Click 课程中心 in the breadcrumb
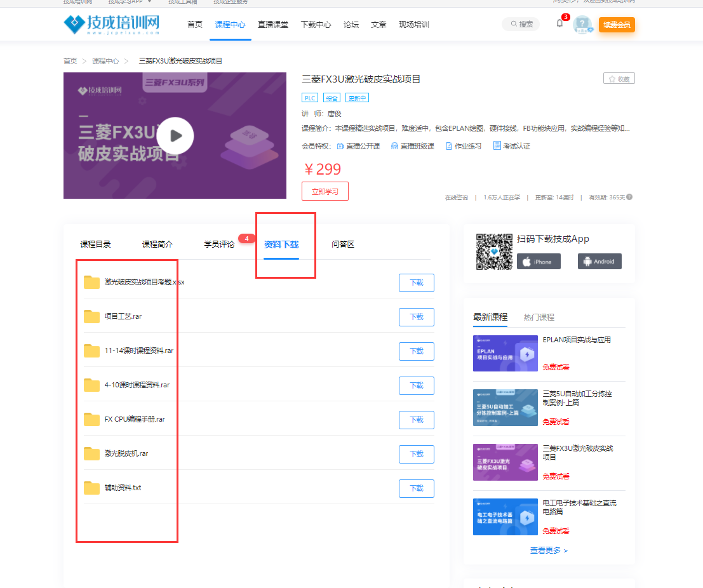Screen dimensions: 703x588 point(106,61)
